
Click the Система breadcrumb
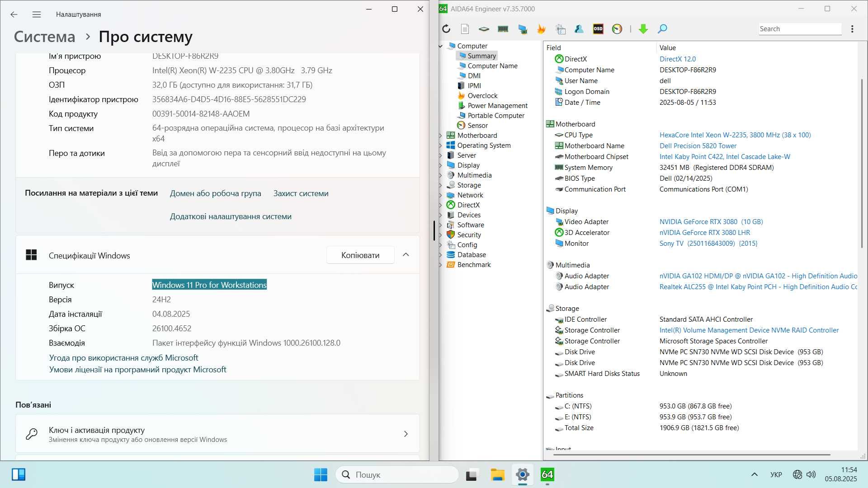click(x=44, y=37)
